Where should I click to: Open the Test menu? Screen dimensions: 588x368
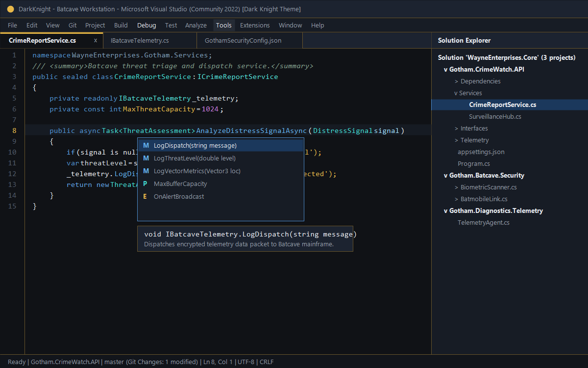pyautogui.click(x=171, y=26)
